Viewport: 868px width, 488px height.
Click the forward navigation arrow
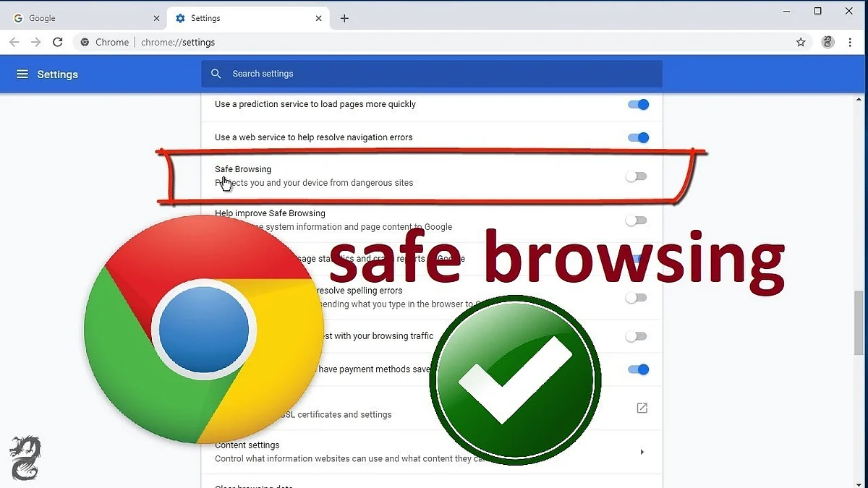click(36, 43)
